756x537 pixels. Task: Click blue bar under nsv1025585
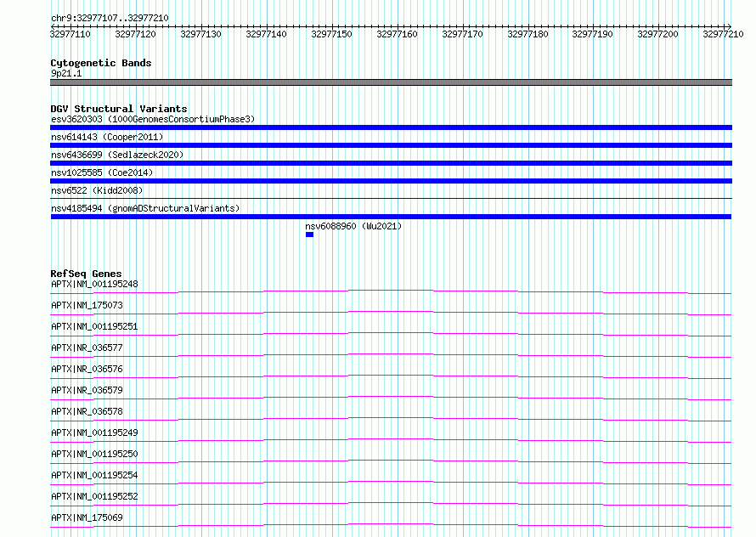pos(391,181)
